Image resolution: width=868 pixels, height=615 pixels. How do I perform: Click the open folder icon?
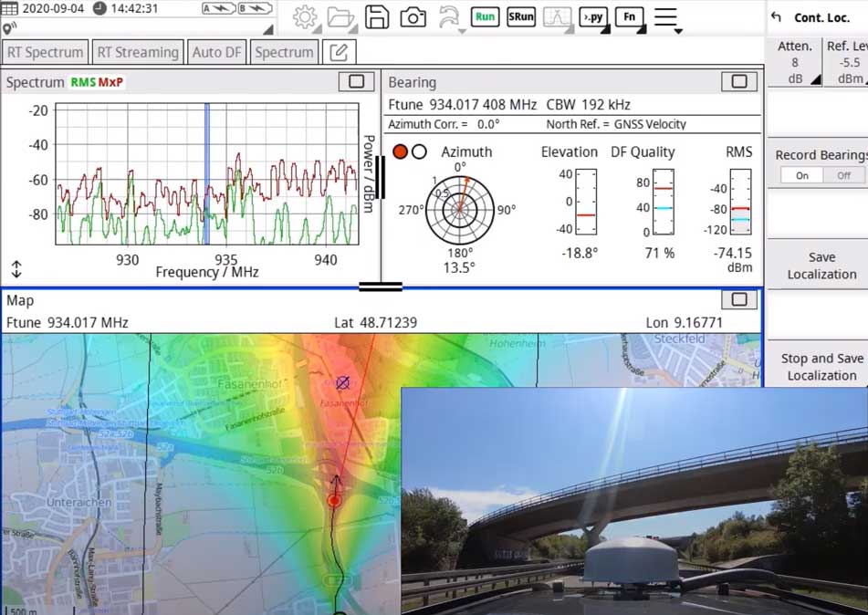(340, 17)
